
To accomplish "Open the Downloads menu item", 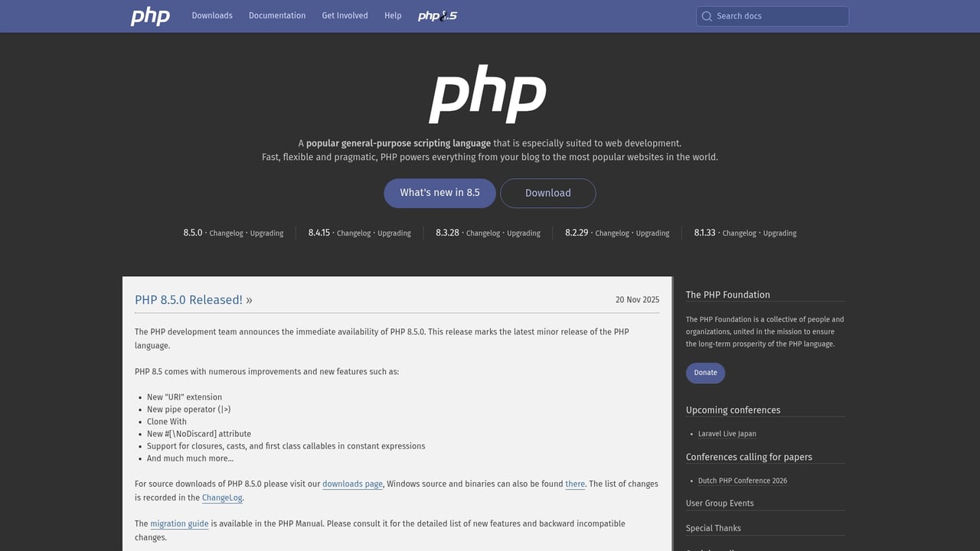I will point(212,15).
